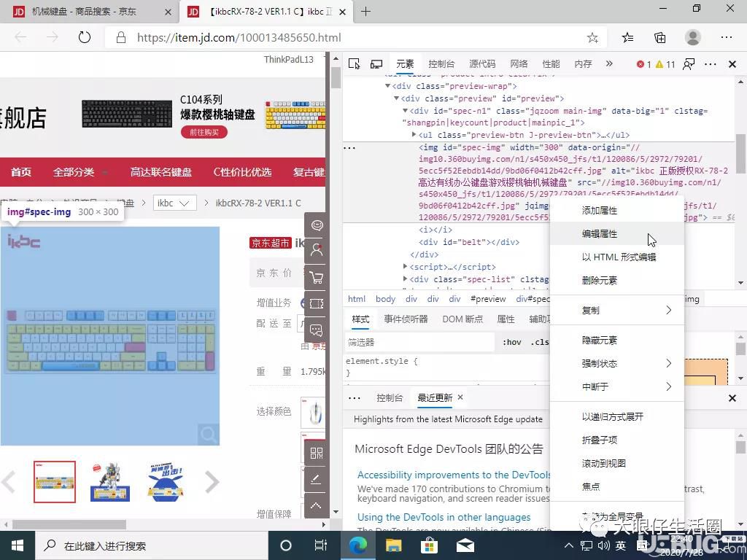Choose 编辑属性 from context menu
The width and height of the screenshot is (747, 560).
click(x=617, y=234)
